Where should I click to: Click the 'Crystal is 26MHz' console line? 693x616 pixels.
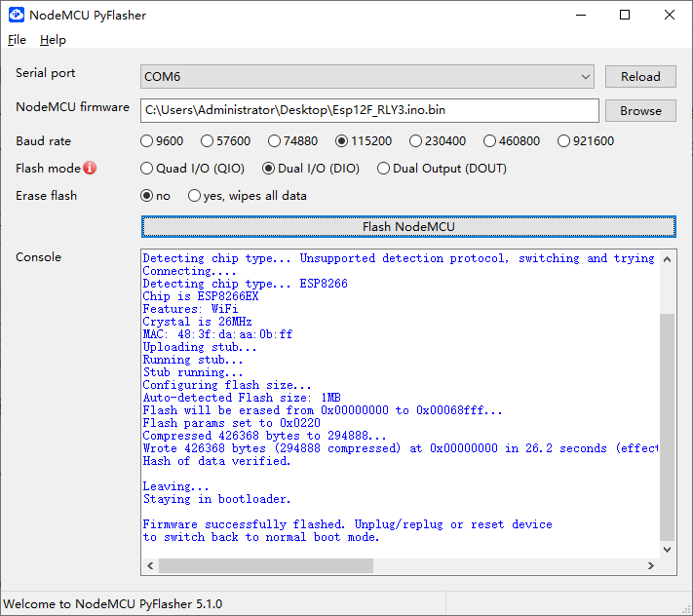coord(198,322)
